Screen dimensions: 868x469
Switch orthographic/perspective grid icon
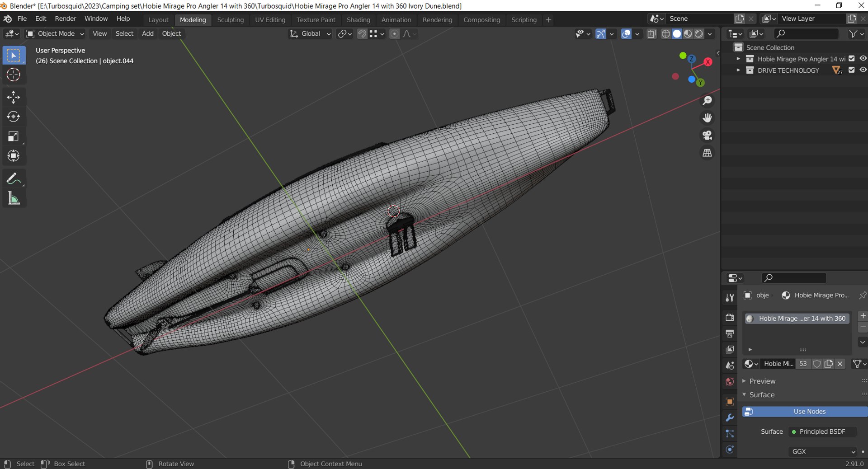point(707,153)
